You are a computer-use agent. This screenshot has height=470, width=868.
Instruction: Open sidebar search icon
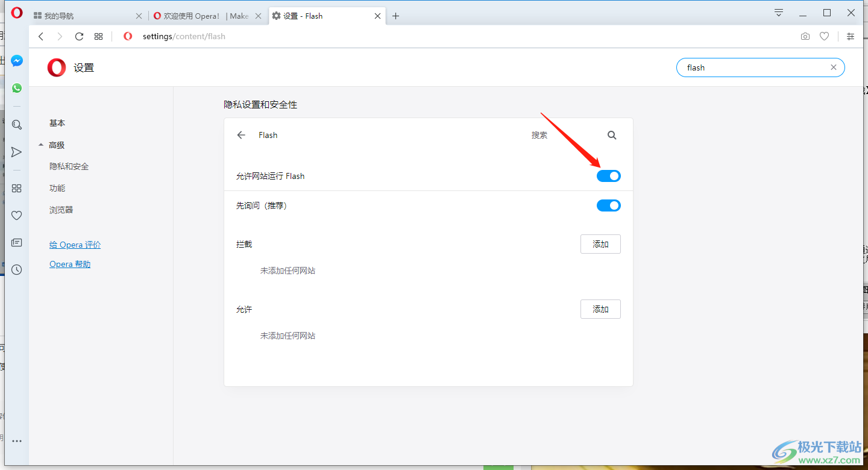pos(17,125)
